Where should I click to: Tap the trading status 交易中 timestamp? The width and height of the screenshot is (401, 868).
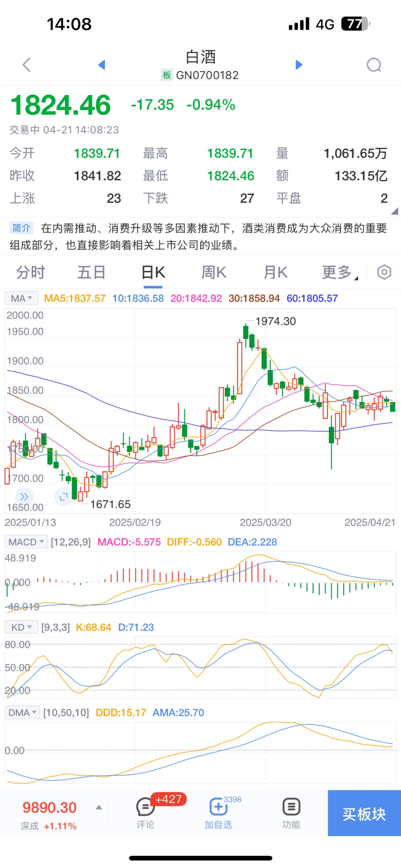[x=64, y=130]
